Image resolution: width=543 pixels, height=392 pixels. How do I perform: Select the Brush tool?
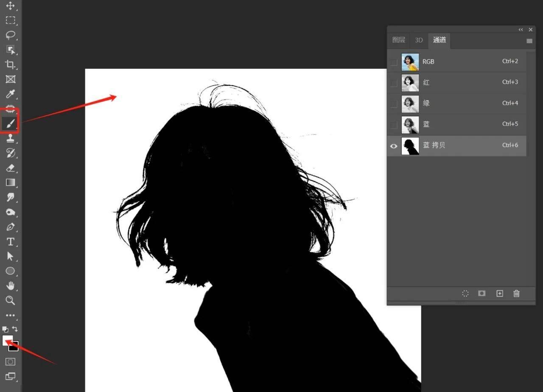[x=10, y=123]
